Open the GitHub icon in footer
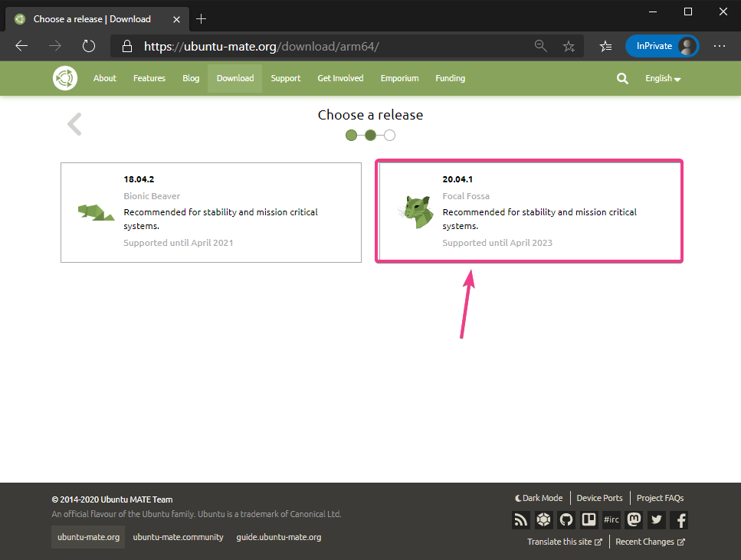 (x=566, y=520)
